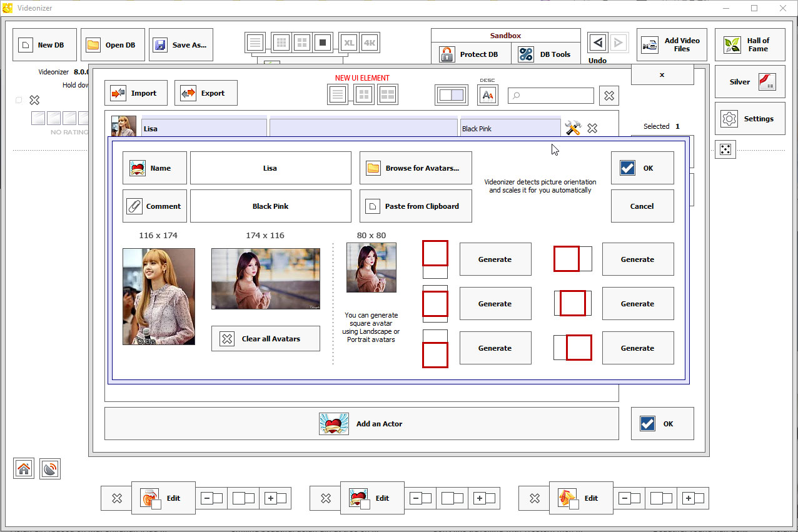Click the X icon above the rating boxes
The width and height of the screenshot is (798, 532).
click(x=34, y=100)
